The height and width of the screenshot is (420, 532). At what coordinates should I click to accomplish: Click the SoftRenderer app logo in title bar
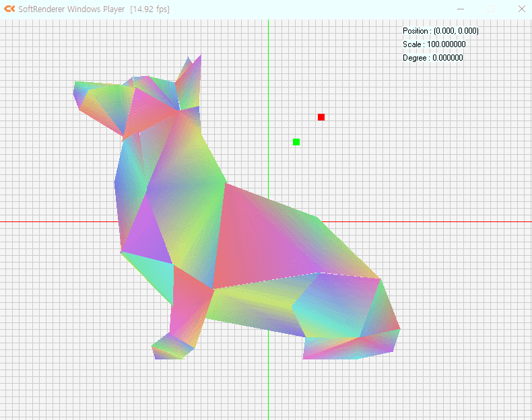(9, 9)
